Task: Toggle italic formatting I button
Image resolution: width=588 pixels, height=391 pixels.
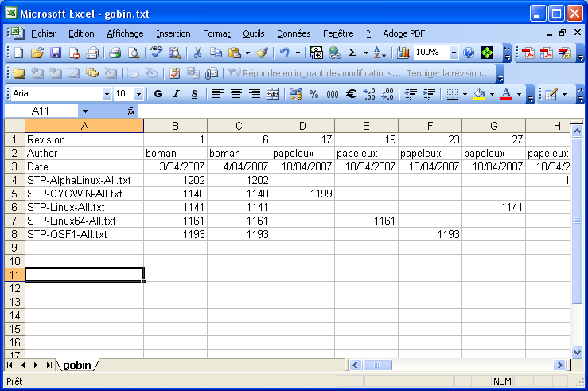Action: pos(177,94)
